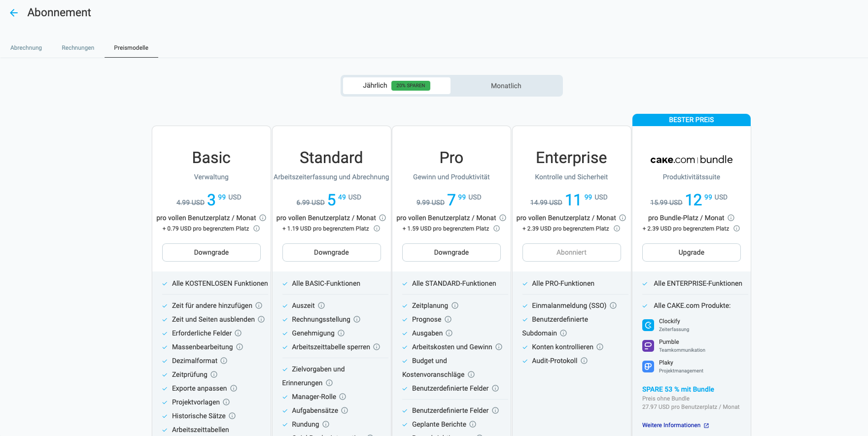
Task: Show info for Pro's 1.59 USD begrenztem Platz
Action: click(x=496, y=229)
